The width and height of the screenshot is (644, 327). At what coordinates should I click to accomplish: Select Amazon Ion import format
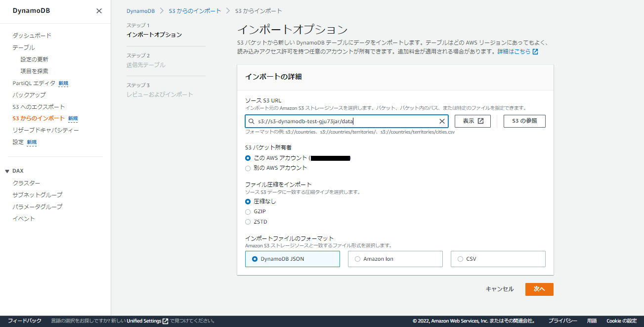pyautogui.click(x=395, y=259)
